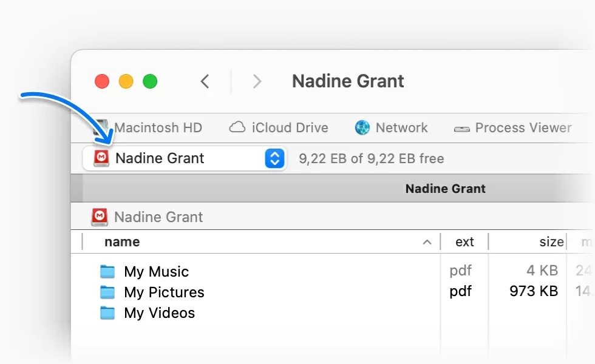595x364 pixels.
Task: Switch to the Nadine Grant panel tab
Action: (445, 189)
